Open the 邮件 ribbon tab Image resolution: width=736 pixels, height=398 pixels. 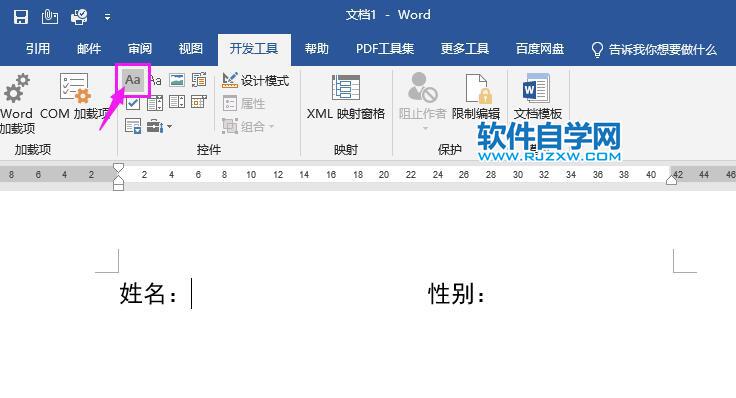(x=89, y=49)
